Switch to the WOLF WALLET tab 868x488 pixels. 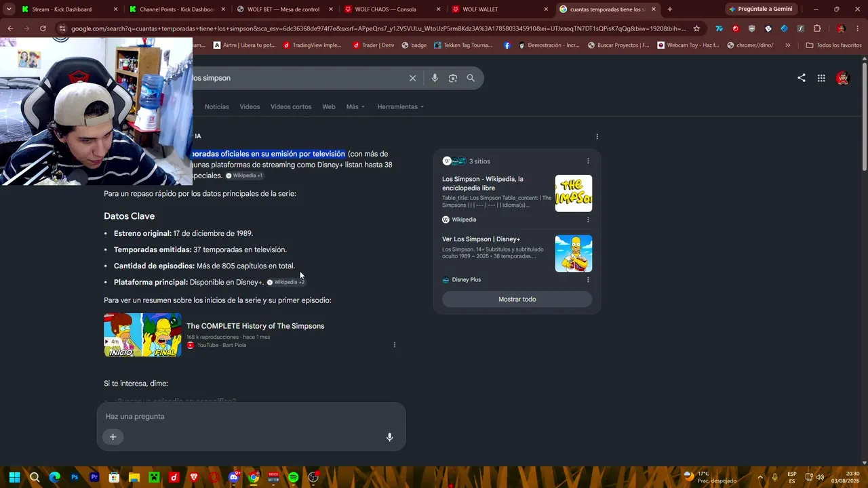click(x=500, y=9)
